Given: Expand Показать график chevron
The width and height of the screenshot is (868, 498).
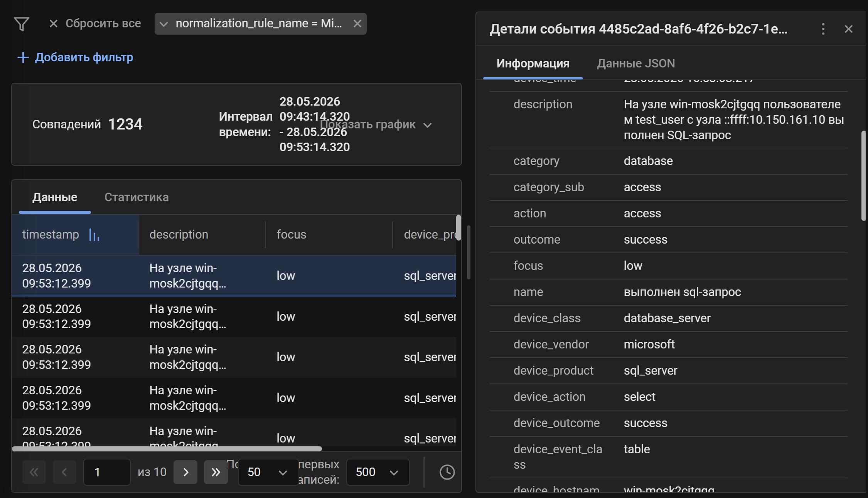Looking at the screenshot, I should click(x=427, y=125).
